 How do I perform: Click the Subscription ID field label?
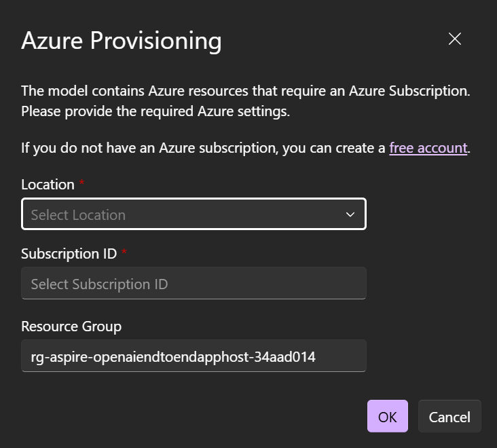click(x=69, y=254)
